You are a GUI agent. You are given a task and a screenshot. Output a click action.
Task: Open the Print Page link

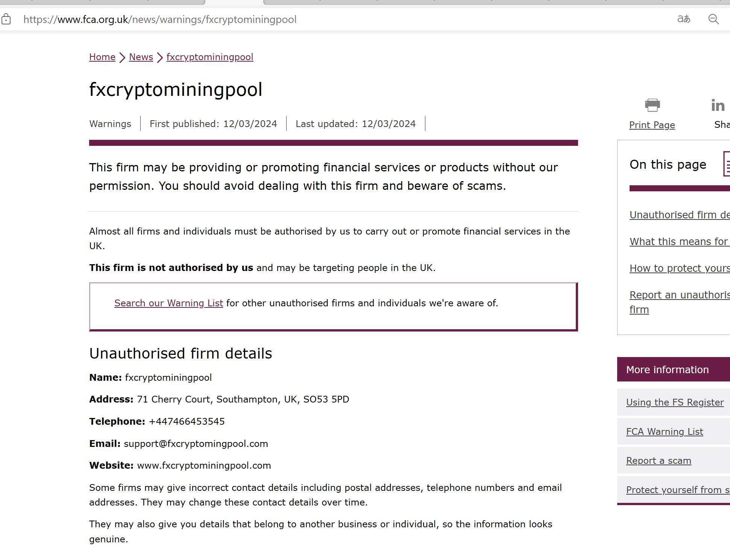[652, 125]
